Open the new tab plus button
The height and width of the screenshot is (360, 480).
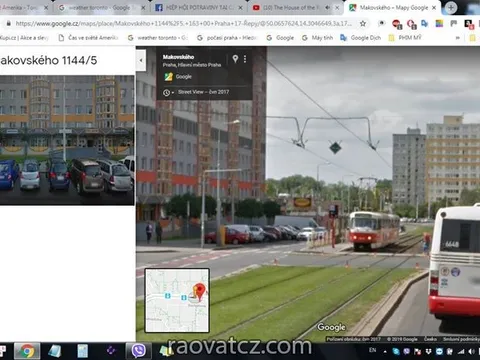click(x=451, y=8)
